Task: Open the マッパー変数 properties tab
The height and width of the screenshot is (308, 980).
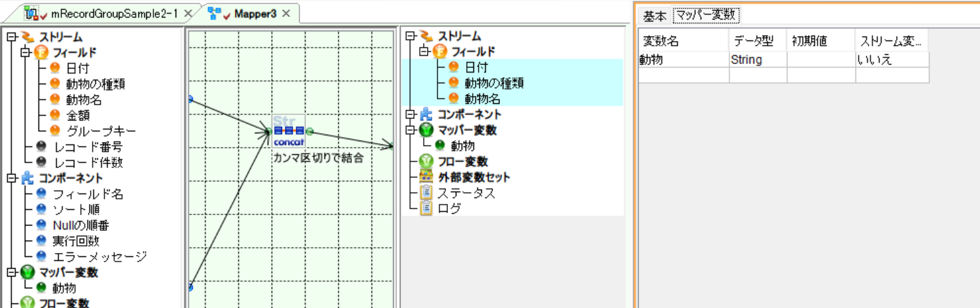Action: [707, 15]
